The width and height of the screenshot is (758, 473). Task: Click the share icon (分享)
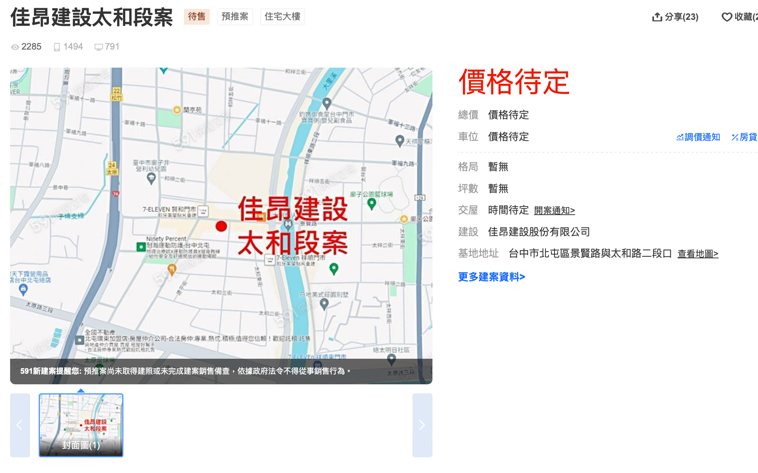click(656, 17)
